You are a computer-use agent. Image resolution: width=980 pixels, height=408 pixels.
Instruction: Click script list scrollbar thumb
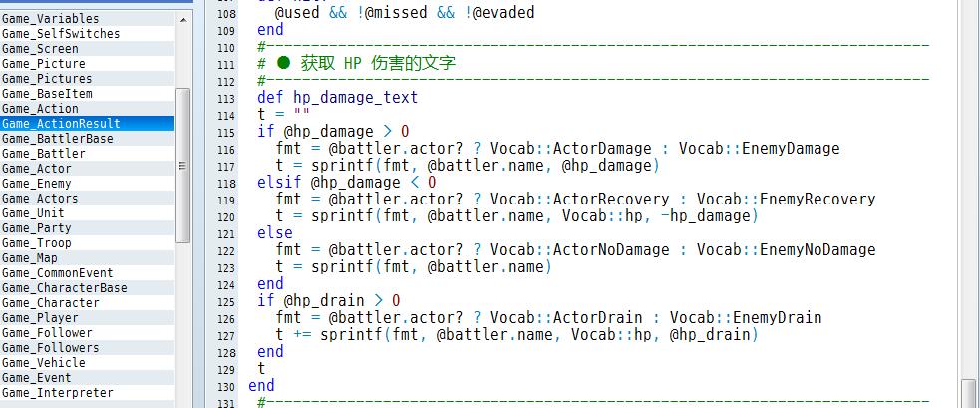coord(183,166)
